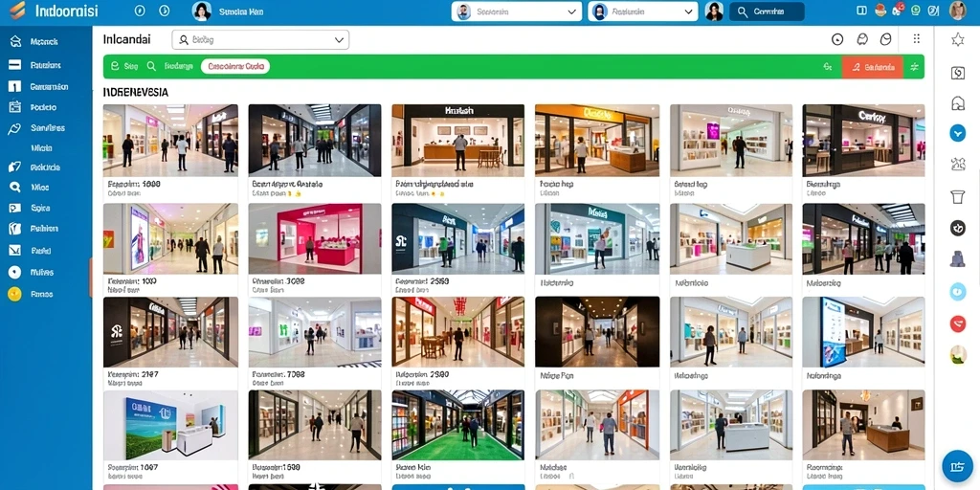Toggle the split panel layout icon in header
980x490 pixels.
pos(862,11)
